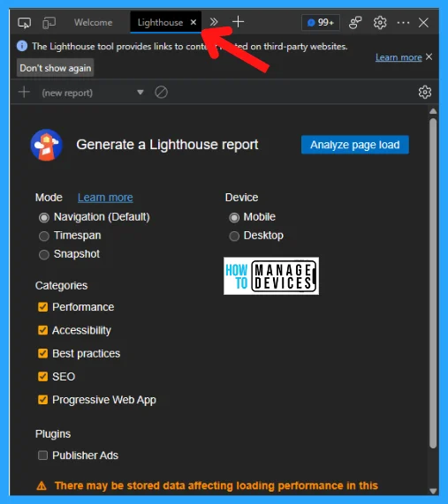The height and width of the screenshot is (504, 448).
Task: Close DevTools with the top-right X
Action: (423, 22)
